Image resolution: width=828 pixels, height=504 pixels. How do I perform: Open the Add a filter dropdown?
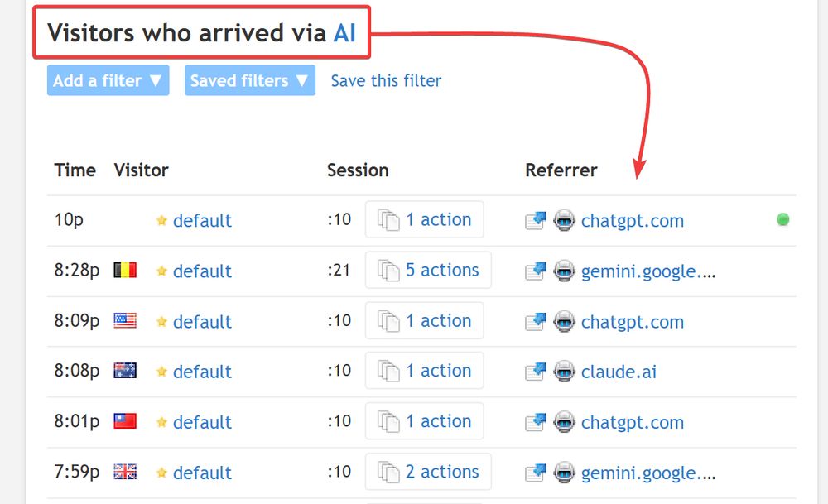[x=108, y=80]
